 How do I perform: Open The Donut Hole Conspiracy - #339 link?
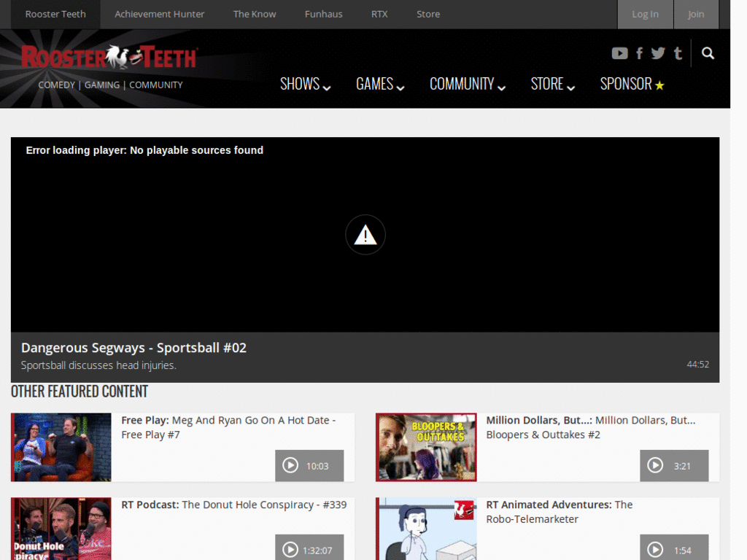tap(234, 505)
